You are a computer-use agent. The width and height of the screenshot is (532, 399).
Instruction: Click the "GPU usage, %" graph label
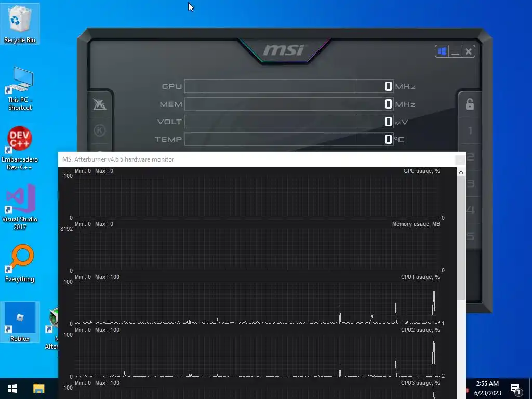tap(421, 171)
